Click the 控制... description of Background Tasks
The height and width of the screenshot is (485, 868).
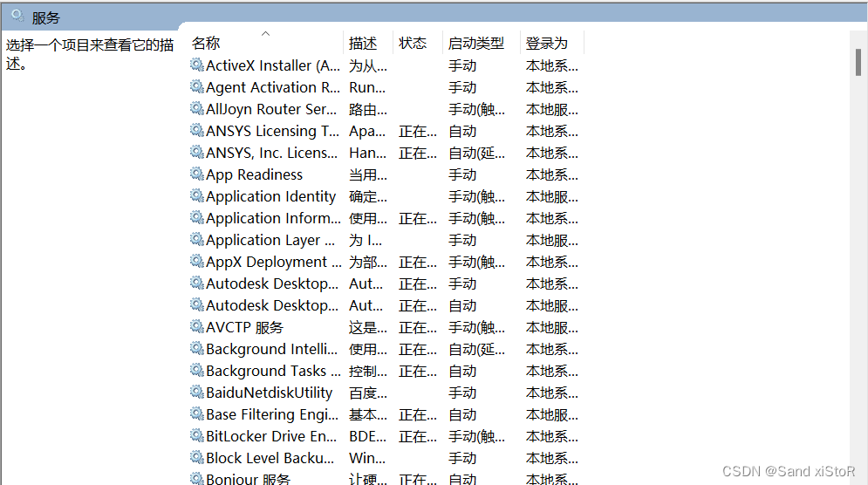pyautogui.click(x=367, y=371)
